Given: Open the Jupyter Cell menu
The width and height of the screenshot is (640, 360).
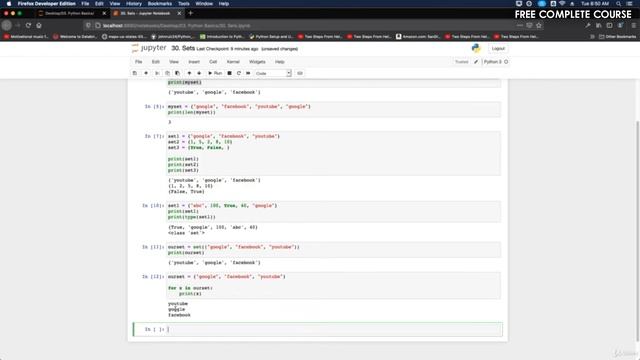Looking at the screenshot, I should [213, 62].
